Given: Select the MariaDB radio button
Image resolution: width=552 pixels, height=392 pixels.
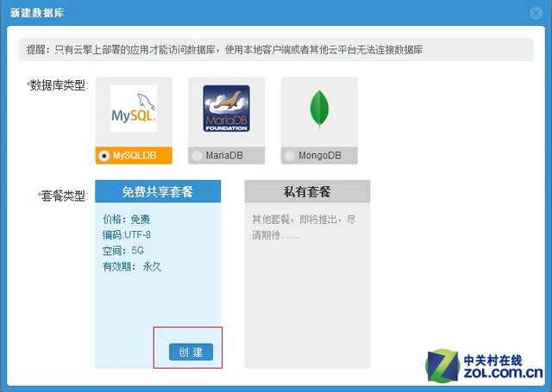Looking at the screenshot, I should coord(197,155).
